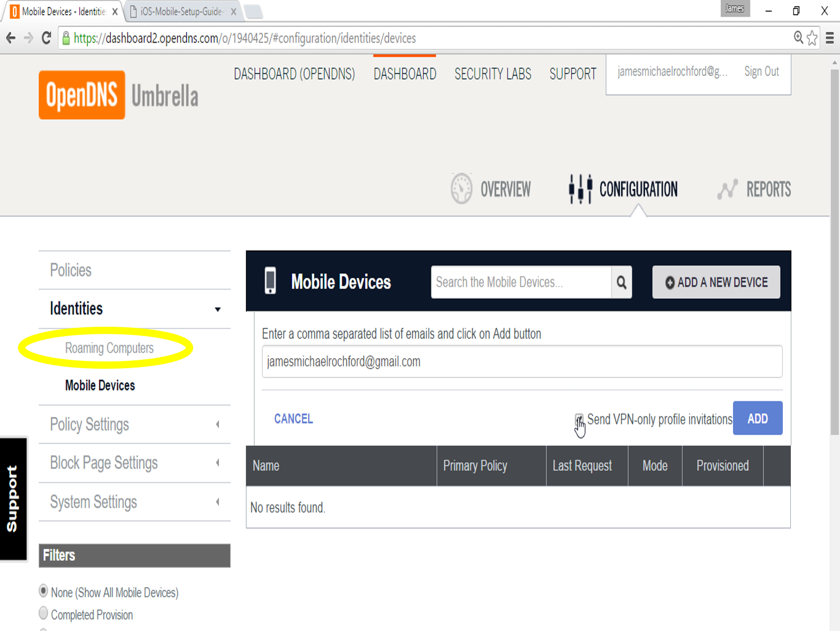Click the Reports graph icon
The height and width of the screenshot is (631, 840).
[727, 189]
